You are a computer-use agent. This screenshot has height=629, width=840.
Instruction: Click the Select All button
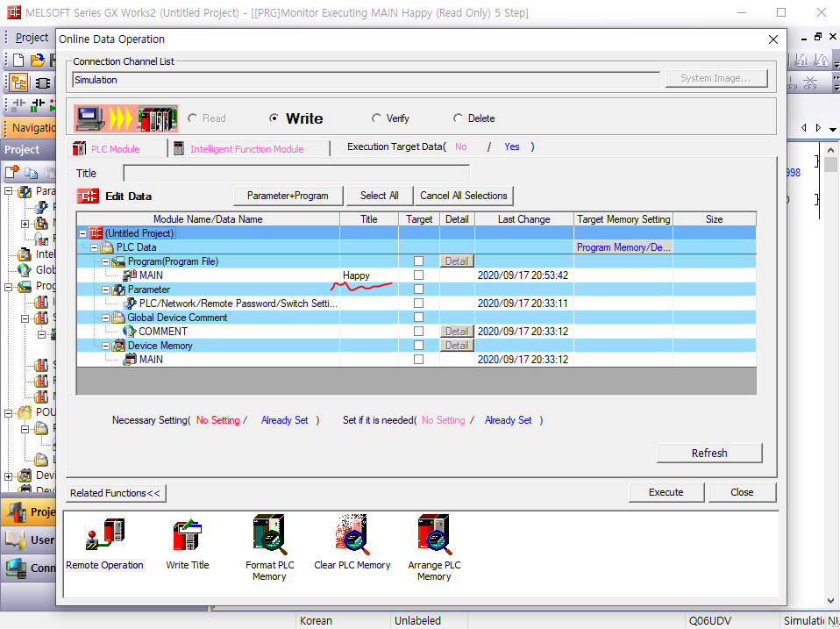point(380,197)
